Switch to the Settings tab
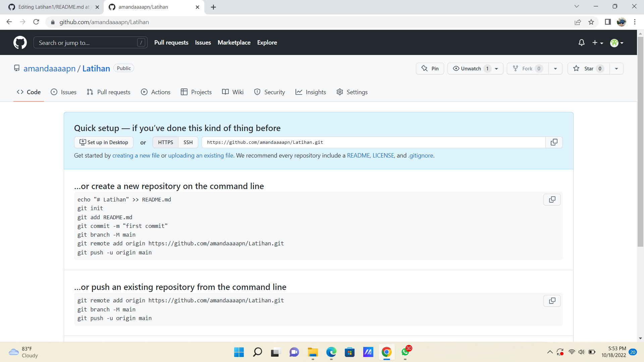Viewport: 644px width, 362px height. click(357, 92)
